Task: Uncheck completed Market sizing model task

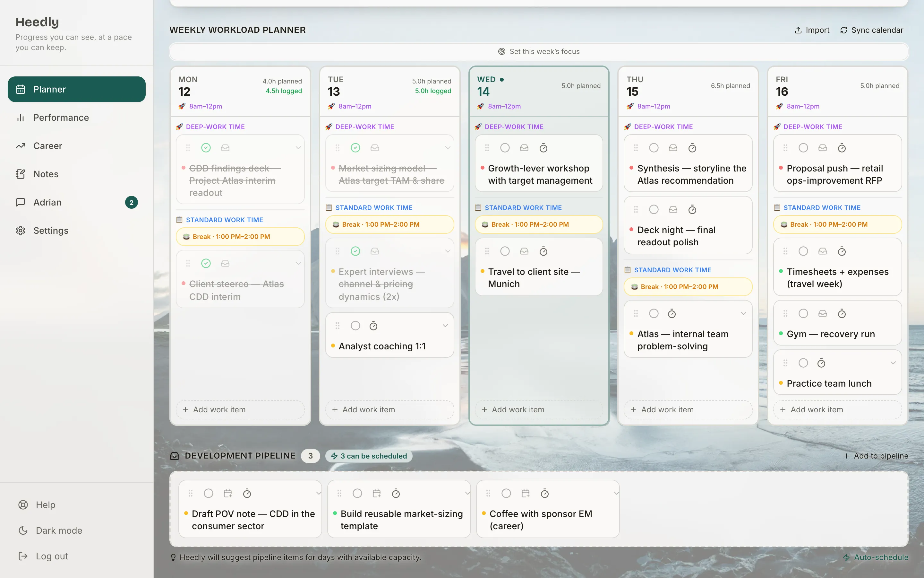Action: [x=355, y=148]
